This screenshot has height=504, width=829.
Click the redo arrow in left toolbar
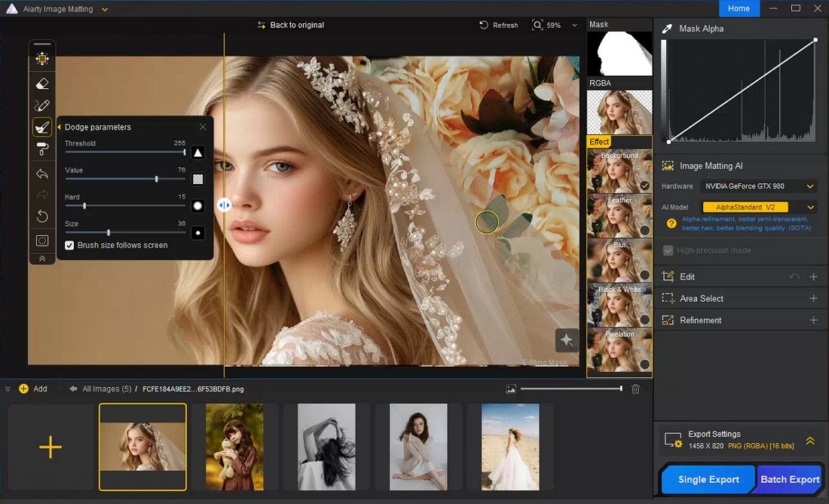(x=42, y=195)
